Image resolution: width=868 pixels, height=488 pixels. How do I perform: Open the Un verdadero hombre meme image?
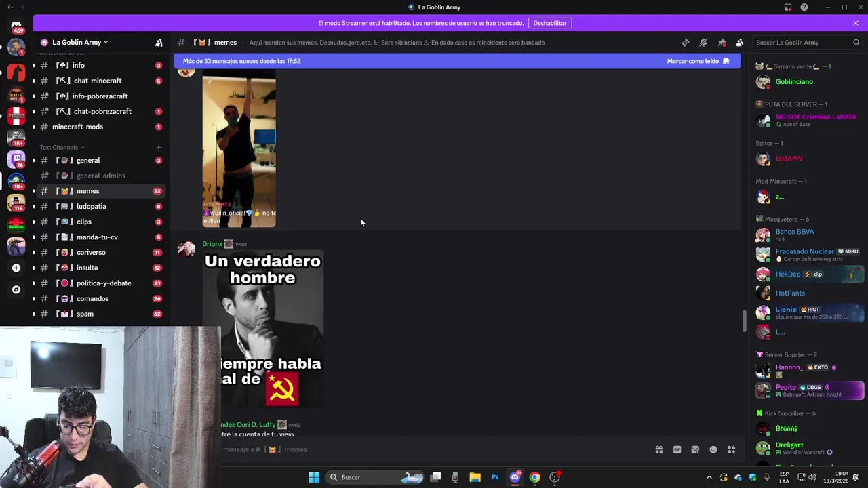[x=263, y=329]
